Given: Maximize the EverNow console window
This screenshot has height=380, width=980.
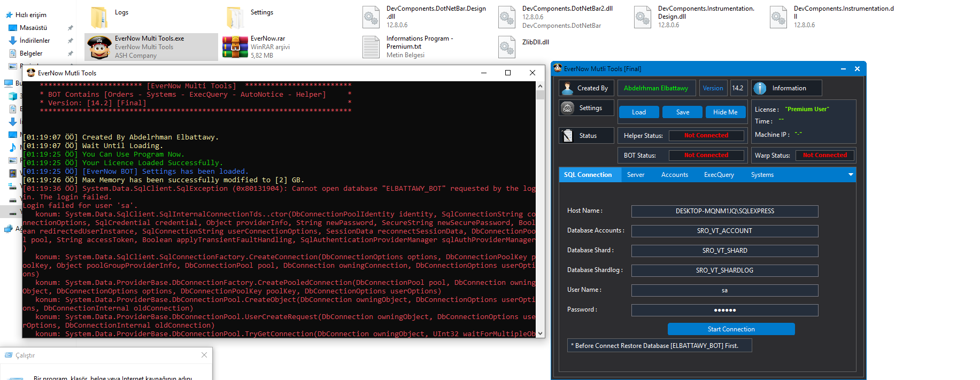Looking at the screenshot, I should 508,73.
